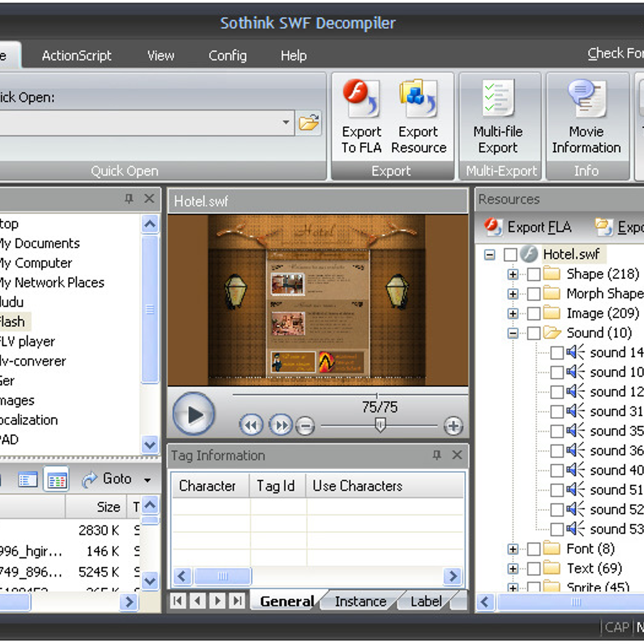Screen dimensions: 644x644
Task: Open the Help menu
Action: click(x=294, y=56)
